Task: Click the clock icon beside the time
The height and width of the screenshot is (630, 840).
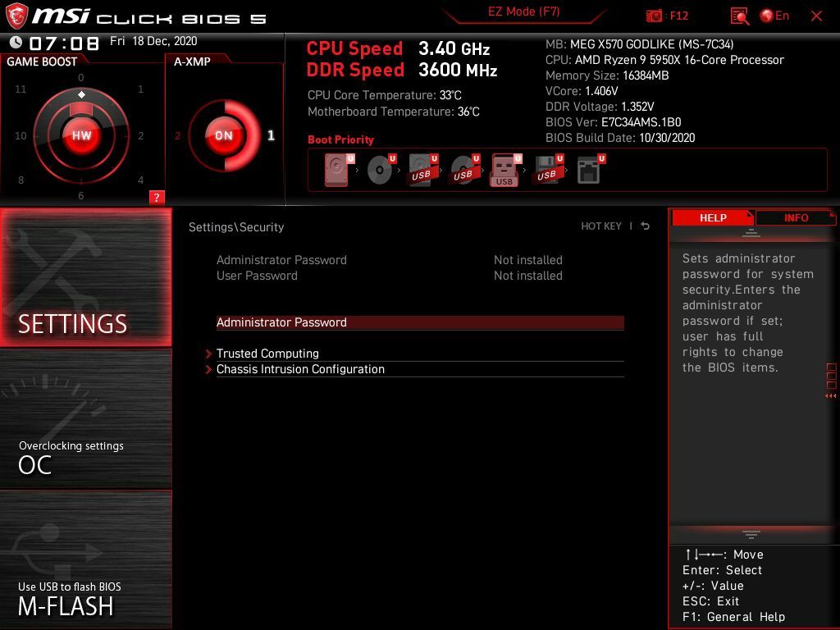Action: point(16,42)
